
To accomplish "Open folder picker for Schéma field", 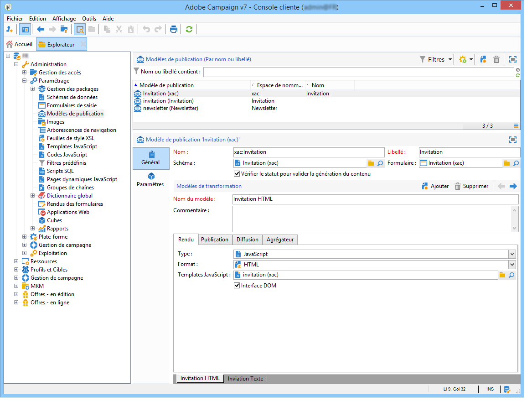I will tap(371, 164).
